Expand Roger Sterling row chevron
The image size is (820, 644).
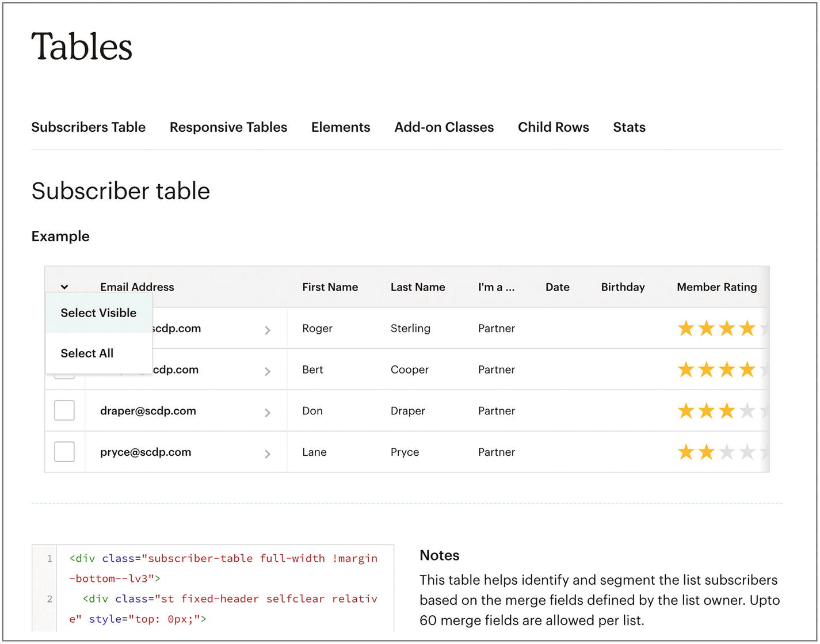pos(267,330)
